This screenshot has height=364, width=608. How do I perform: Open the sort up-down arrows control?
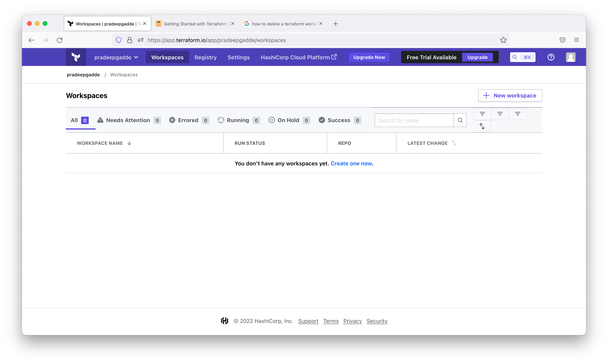482,126
